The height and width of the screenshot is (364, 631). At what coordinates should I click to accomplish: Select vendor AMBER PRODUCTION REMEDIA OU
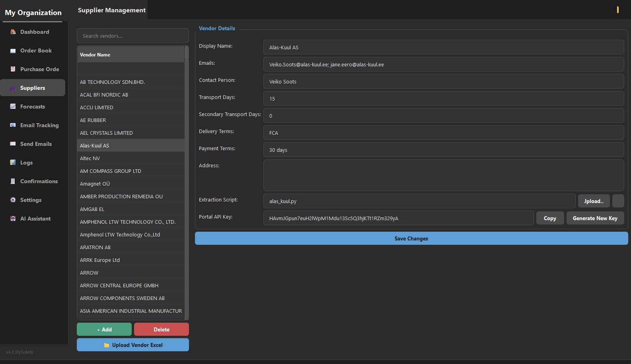click(x=131, y=196)
